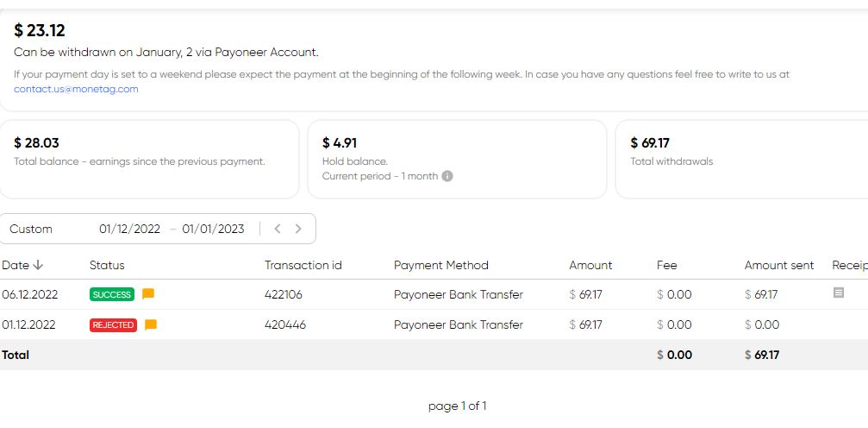
Task: Email contact.us@monetag.com link
Action: pyautogui.click(x=77, y=89)
